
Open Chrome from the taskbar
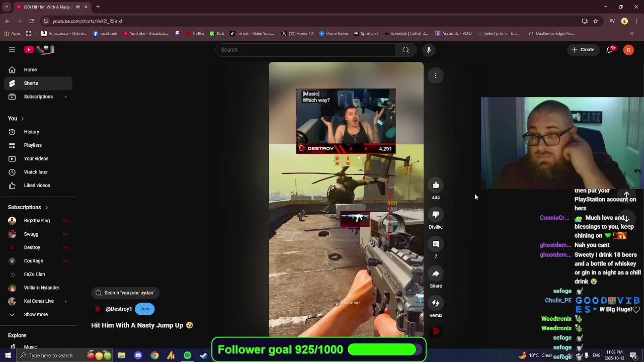coord(154,355)
